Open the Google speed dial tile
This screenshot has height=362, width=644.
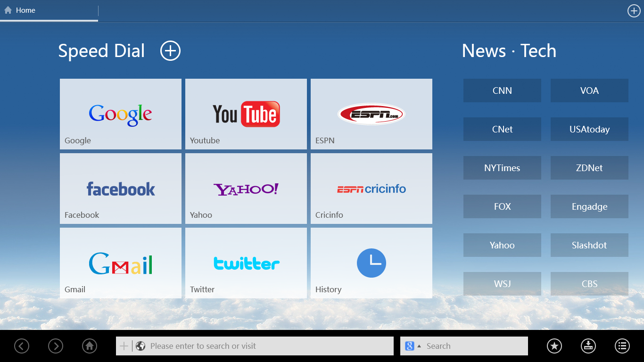pos(121,114)
